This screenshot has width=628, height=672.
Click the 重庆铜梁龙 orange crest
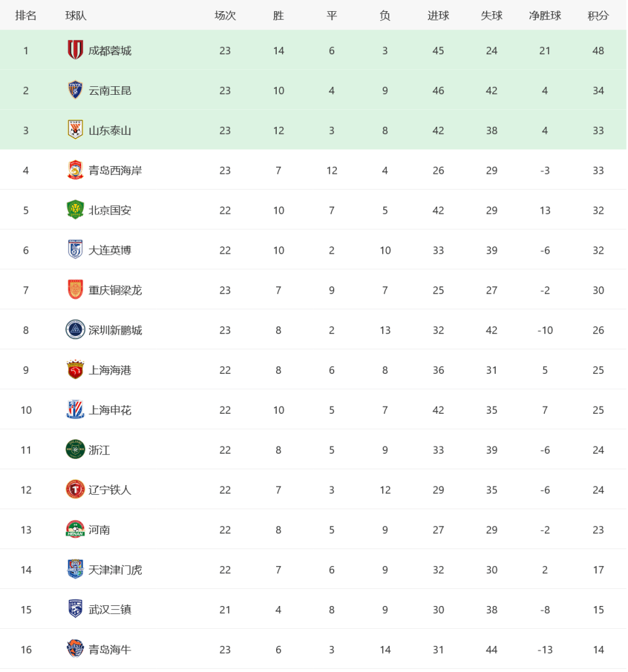pyautogui.click(x=75, y=290)
